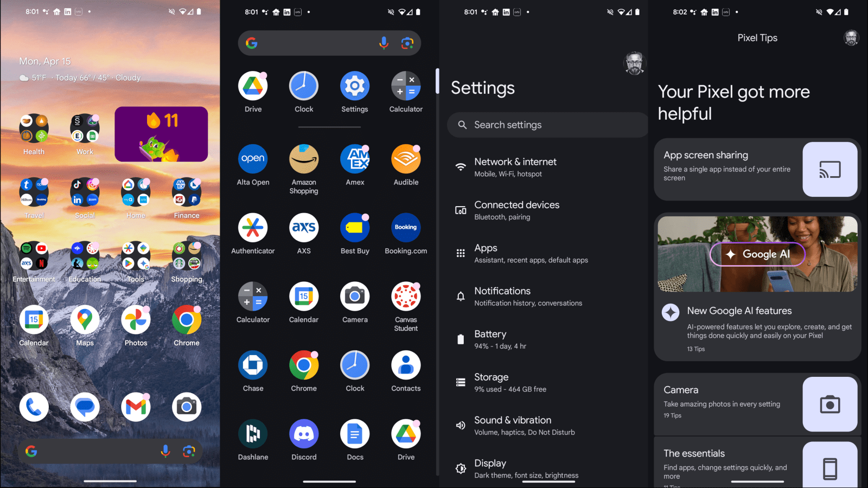Open Sound & vibration settings

[x=545, y=426]
